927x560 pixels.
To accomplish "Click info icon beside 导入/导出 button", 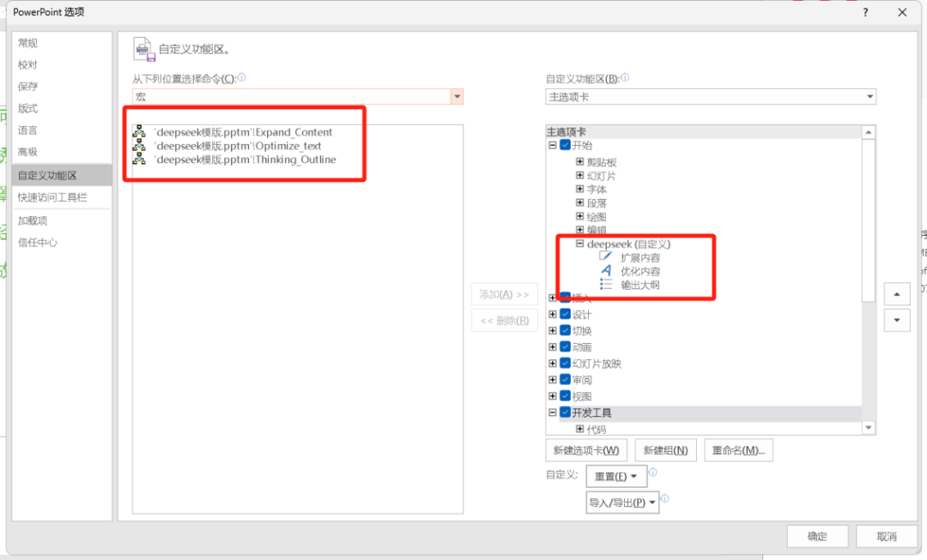I will click(664, 498).
